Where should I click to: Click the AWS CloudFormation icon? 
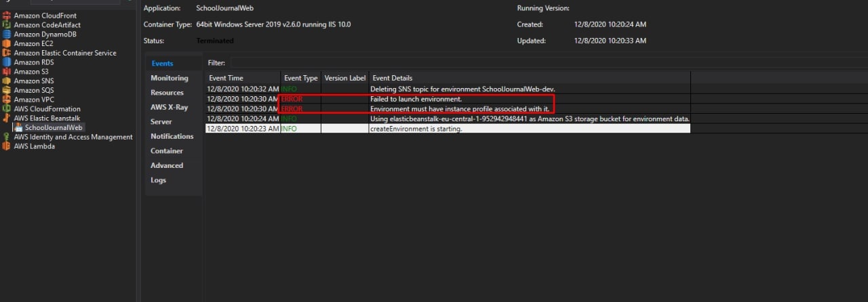[x=7, y=109]
